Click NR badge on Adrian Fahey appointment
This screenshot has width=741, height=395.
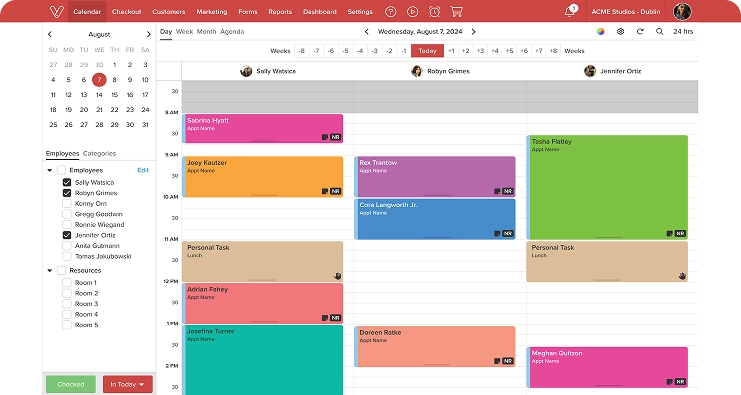(336, 318)
